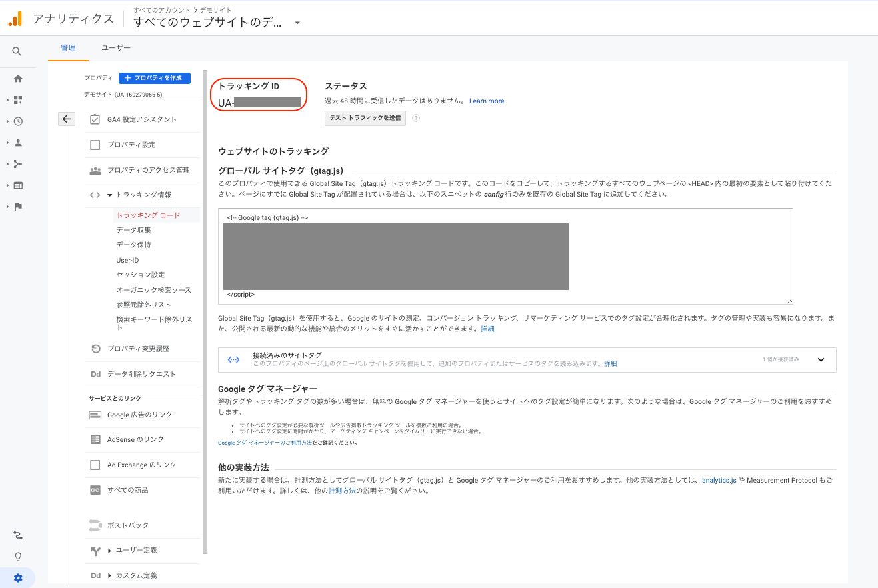The width and height of the screenshot is (878, 588).
Task: Select 検索キーワード除外リスト submenu item
Action: click(x=154, y=323)
